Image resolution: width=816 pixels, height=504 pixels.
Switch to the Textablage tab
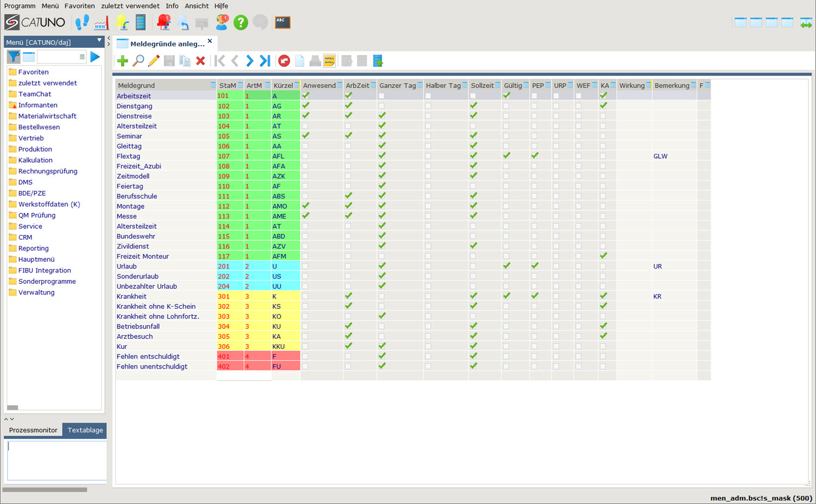coord(85,430)
